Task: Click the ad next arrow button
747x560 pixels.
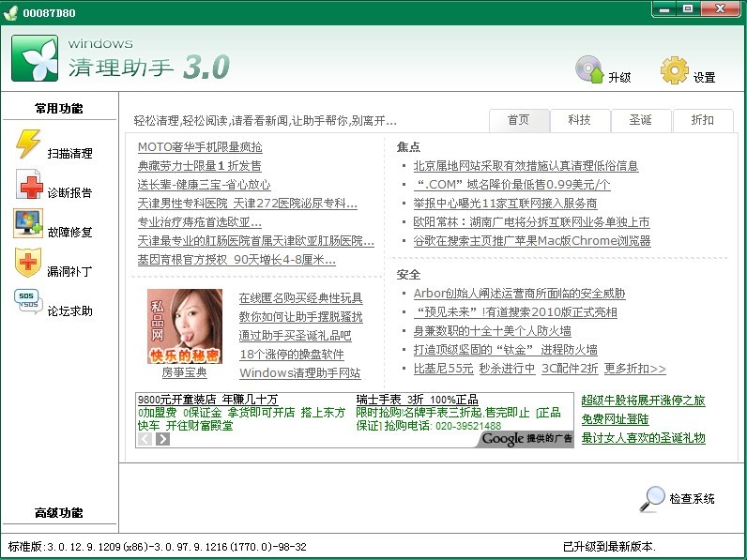Action: [x=162, y=439]
